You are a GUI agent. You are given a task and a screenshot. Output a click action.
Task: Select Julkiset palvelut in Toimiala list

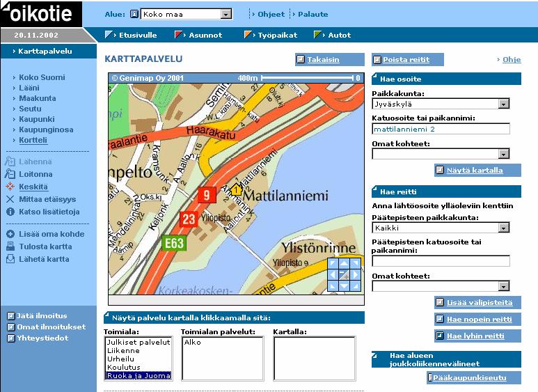pos(139,343)
